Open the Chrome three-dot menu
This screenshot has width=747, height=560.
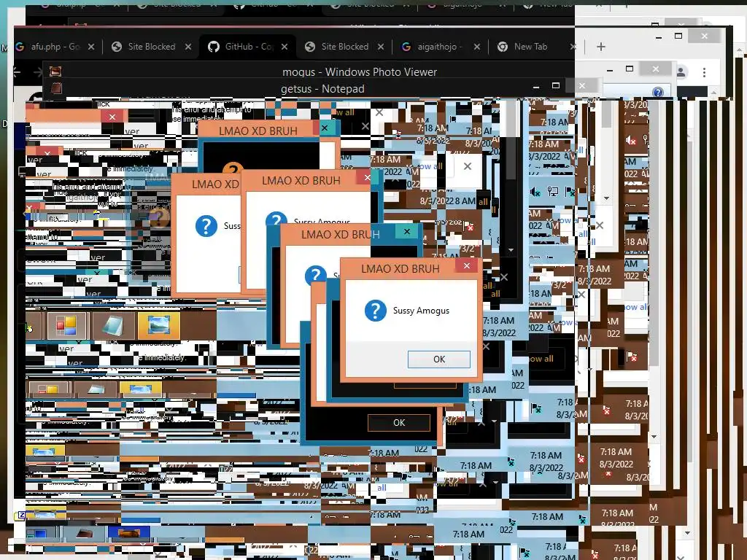(704, 72)
